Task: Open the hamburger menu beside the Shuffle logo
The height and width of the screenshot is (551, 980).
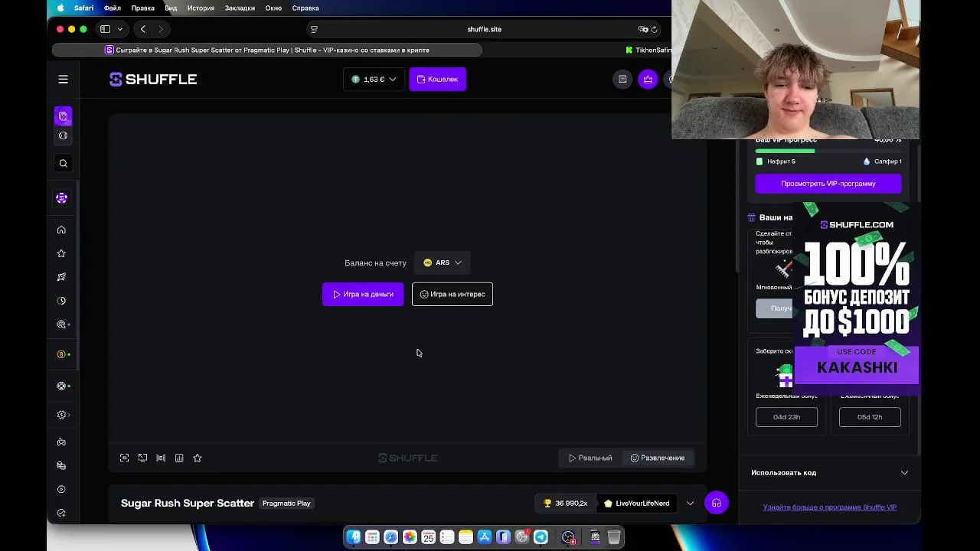Action: 64,80
